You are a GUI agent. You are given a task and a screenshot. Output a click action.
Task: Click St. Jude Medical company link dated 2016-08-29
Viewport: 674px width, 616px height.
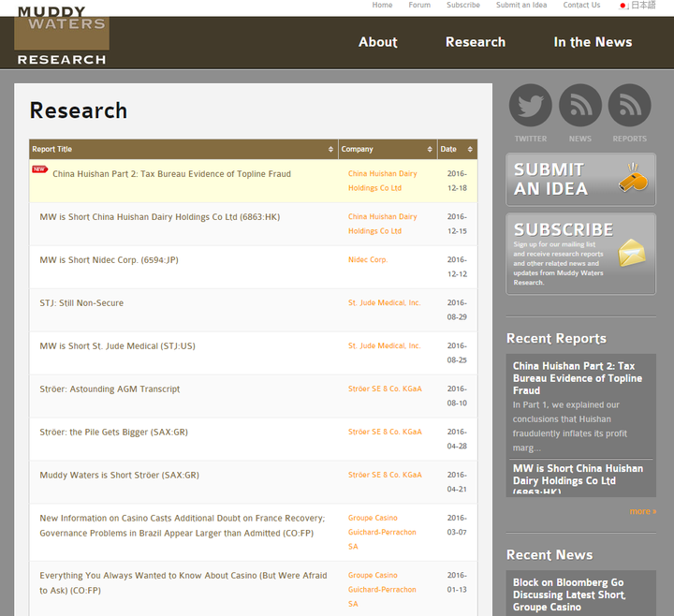pyautogui.click(x=384, y=302)
